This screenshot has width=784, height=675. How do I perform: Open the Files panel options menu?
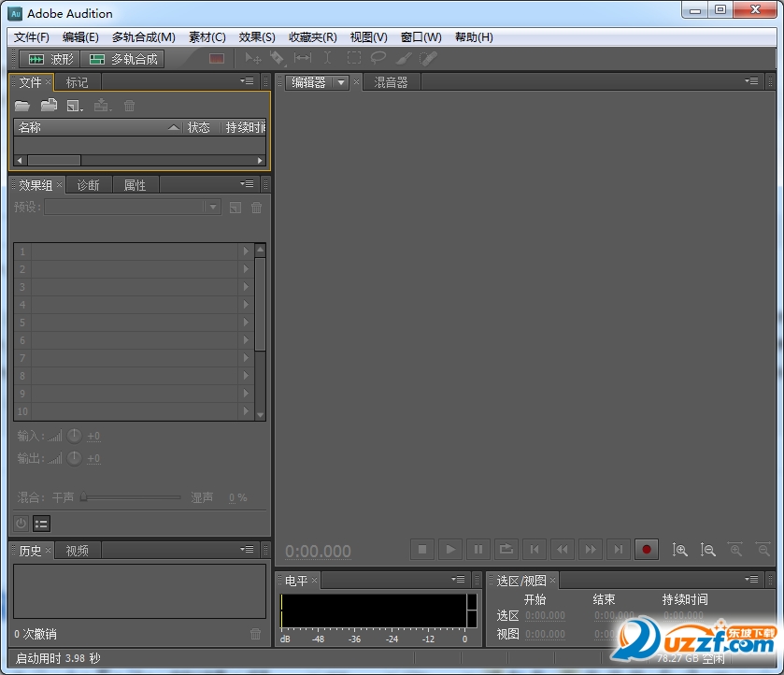(x=247, y=80)
